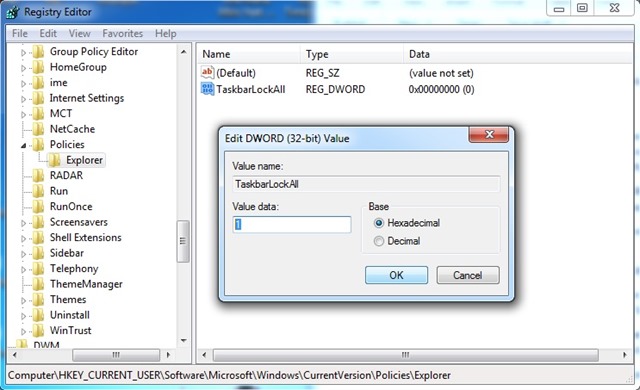The image size is (640, 390).
Task: Expand the WinTrust key
Action: tap(23, 332)
